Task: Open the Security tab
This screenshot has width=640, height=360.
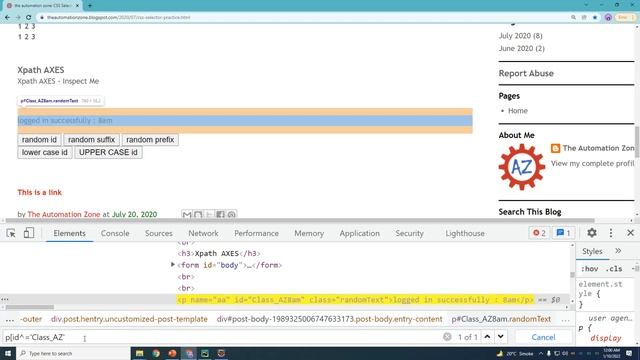Action: point(409,233)
